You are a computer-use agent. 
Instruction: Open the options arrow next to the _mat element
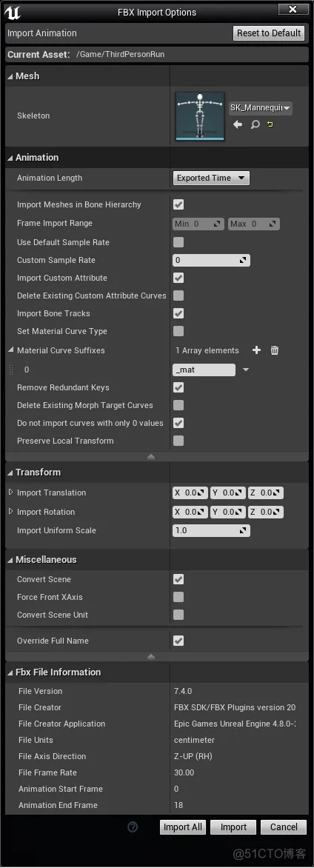coord(246,370)
